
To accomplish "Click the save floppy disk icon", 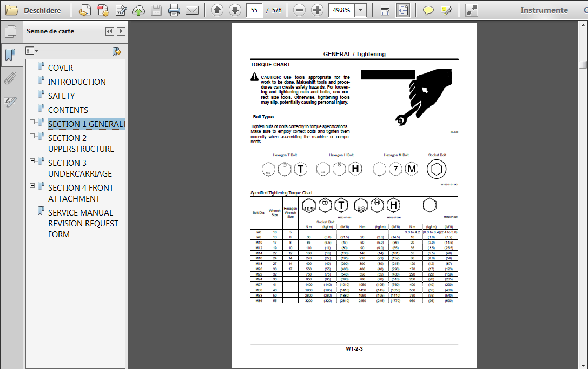I will pyautogui.click(x=156, y=10).
